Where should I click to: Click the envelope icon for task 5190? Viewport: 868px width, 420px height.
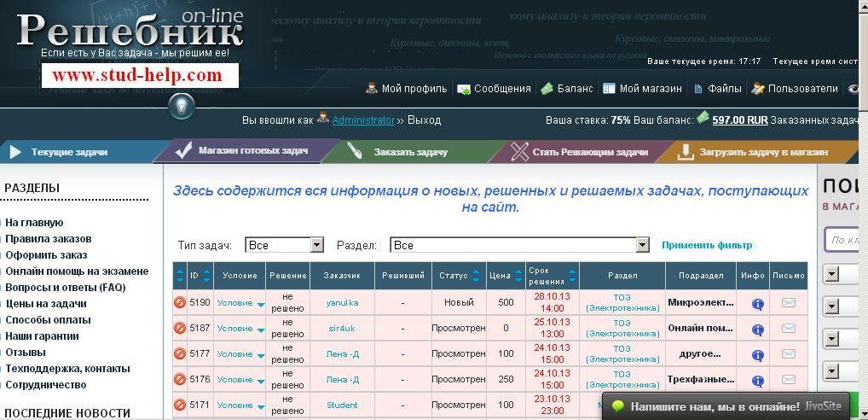click(789, 302)
